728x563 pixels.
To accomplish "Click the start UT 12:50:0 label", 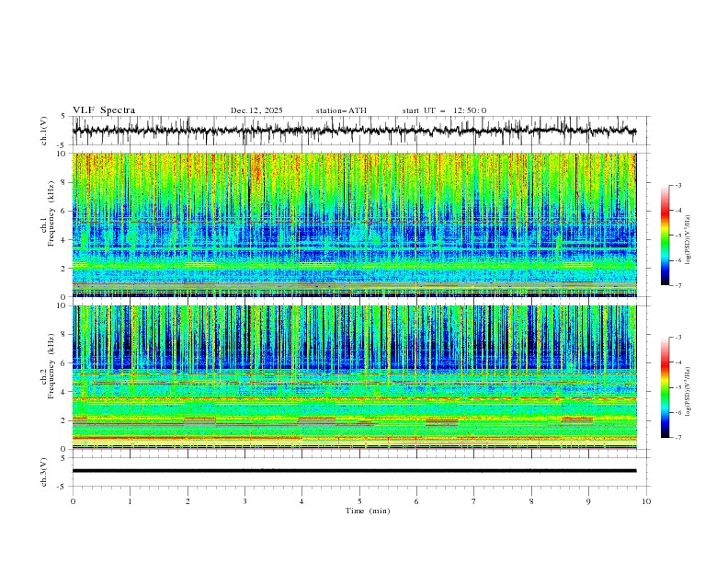I will (x=444, y=110).
